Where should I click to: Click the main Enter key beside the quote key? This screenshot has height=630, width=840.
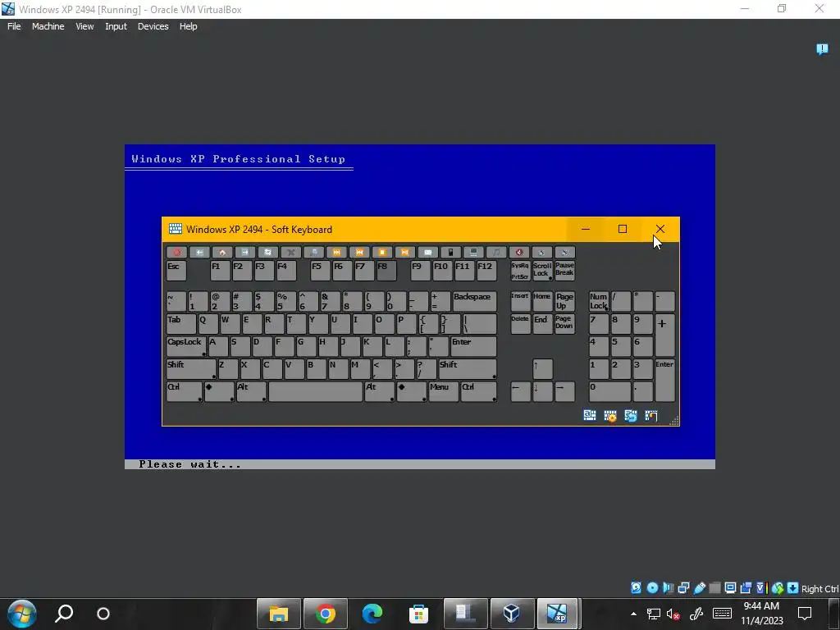pos(473,346)
